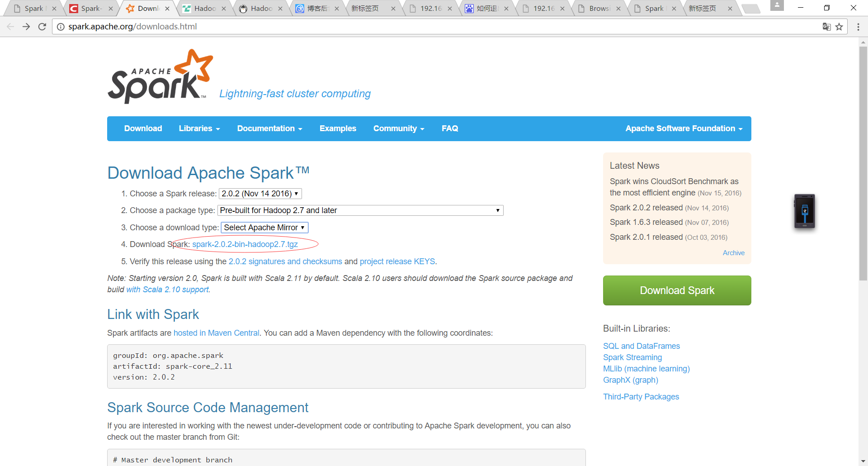
Task: Bookmark this page with the star icon
Action: pos(839,27)
